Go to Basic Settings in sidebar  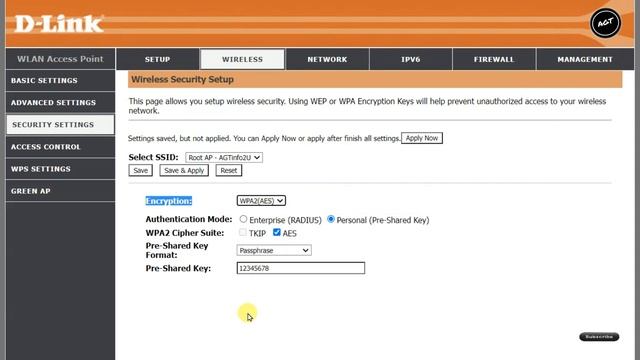[60, 80]
